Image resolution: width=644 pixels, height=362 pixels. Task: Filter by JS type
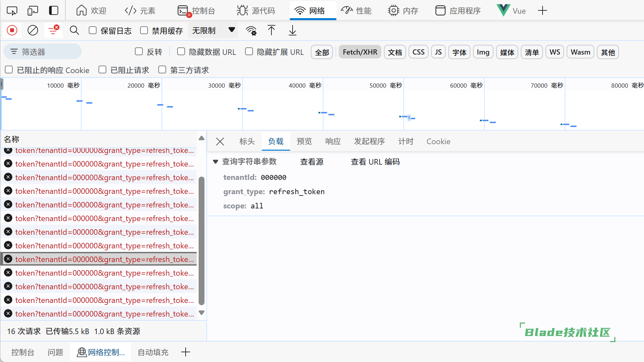click(438, 52)
